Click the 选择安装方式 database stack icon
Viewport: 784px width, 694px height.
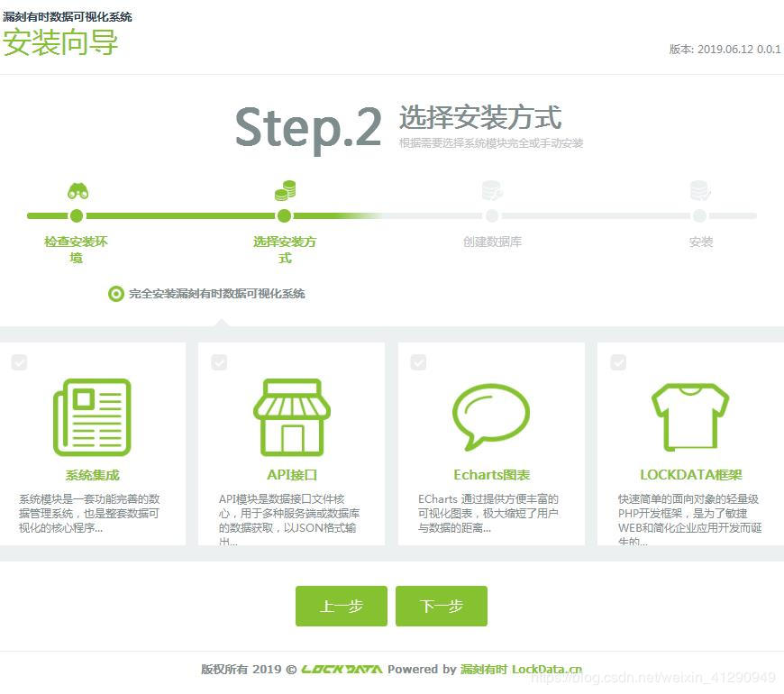(x=285, y=189)
